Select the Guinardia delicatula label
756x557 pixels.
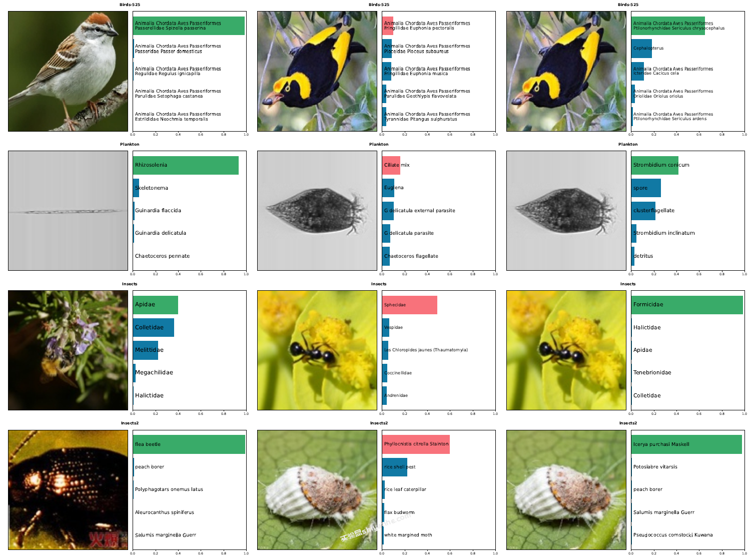tap(161, 233)
